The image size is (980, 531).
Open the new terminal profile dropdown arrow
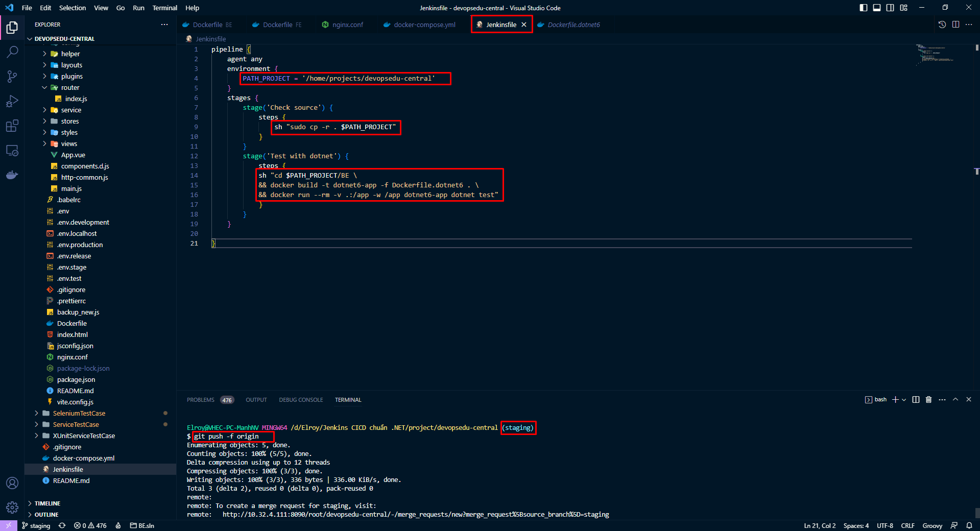[x=904, y=400]
